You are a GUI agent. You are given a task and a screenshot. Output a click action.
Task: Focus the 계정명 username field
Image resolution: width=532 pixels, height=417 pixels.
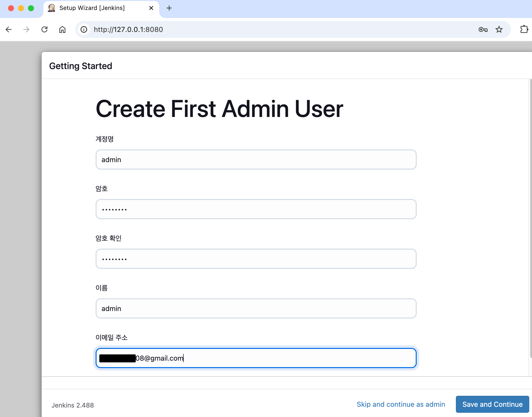point(256,160)
